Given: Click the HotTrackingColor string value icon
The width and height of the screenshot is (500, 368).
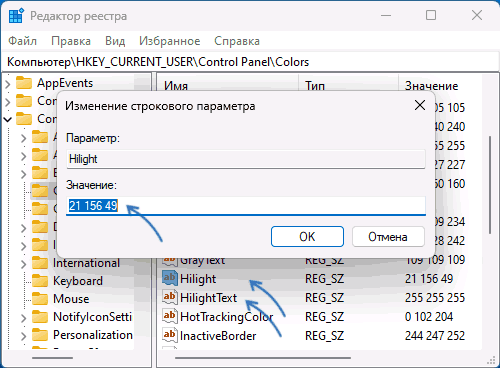Looking at the screenshot, I should 170,316.
